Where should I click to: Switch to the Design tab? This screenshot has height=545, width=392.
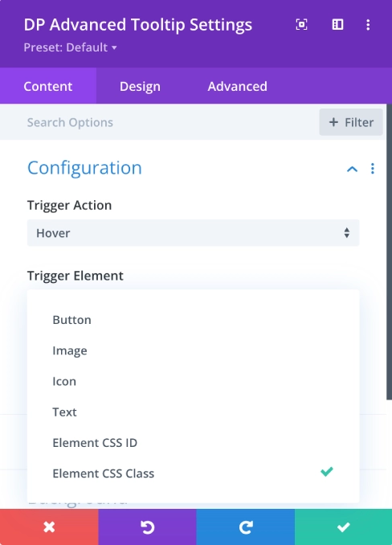click(x=140, y=86)
